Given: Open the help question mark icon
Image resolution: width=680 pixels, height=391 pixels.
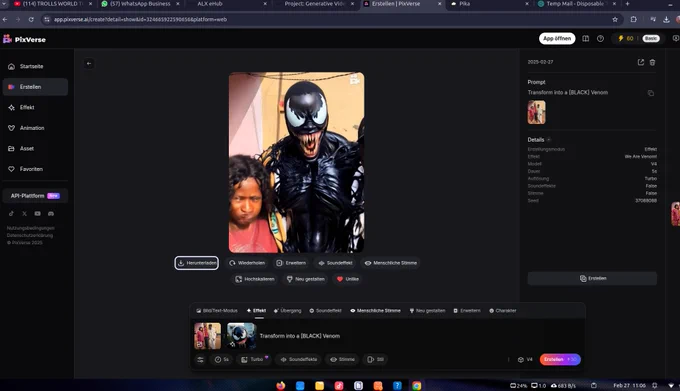Looking at the screenshot, I should 600,39.
